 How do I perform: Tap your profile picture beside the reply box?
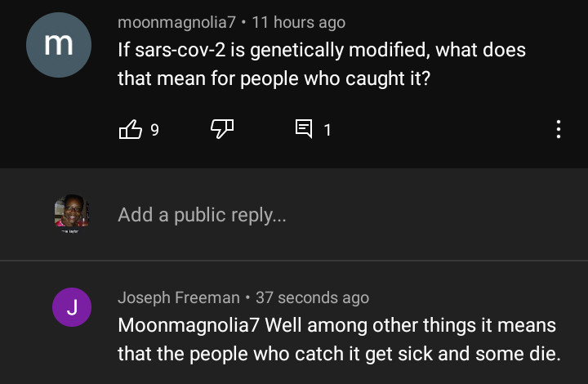pos(72,215)
